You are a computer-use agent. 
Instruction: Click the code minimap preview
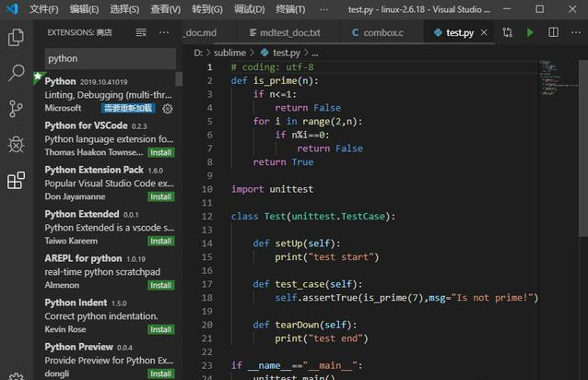[558, 77]
